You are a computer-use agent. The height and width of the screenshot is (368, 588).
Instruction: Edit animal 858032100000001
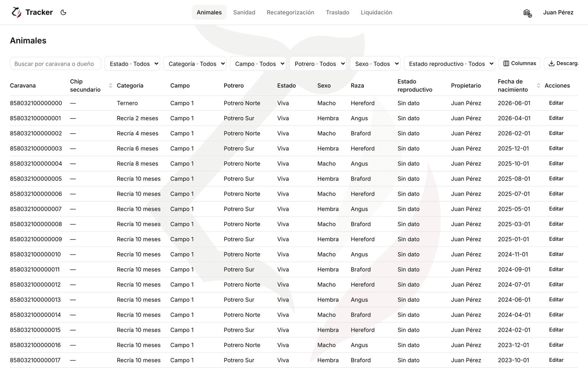pos(556,118)
